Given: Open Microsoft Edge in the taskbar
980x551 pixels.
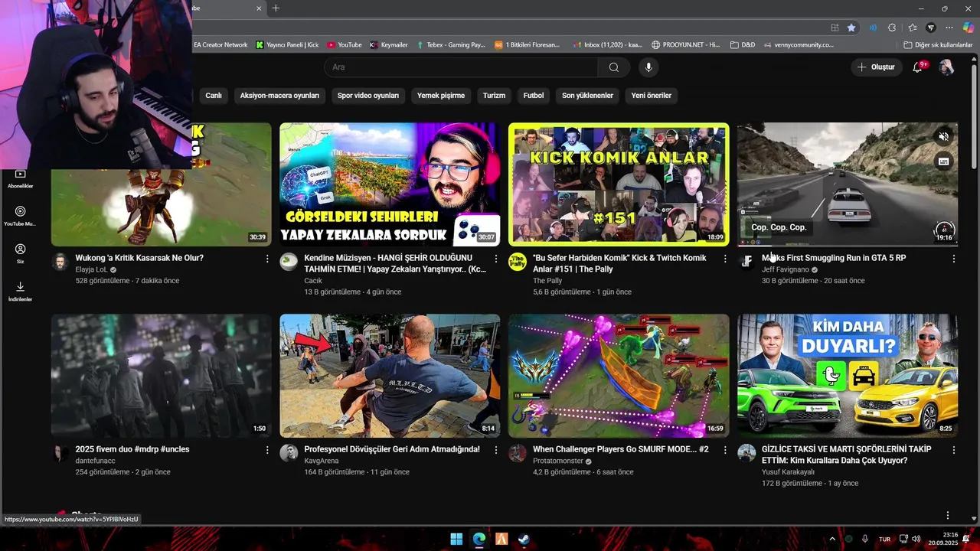Looking at the screenshot, I should pyautogui.click(x=479, y=540).
